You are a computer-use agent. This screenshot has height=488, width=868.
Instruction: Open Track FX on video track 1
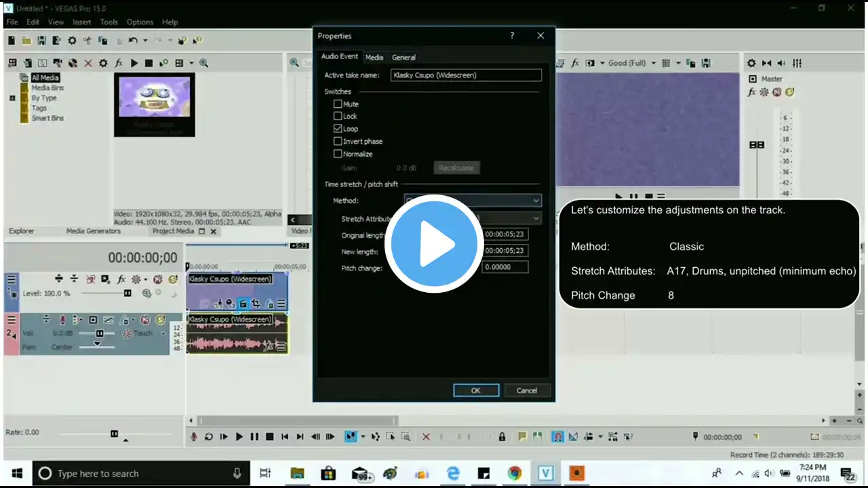point(121,279)
